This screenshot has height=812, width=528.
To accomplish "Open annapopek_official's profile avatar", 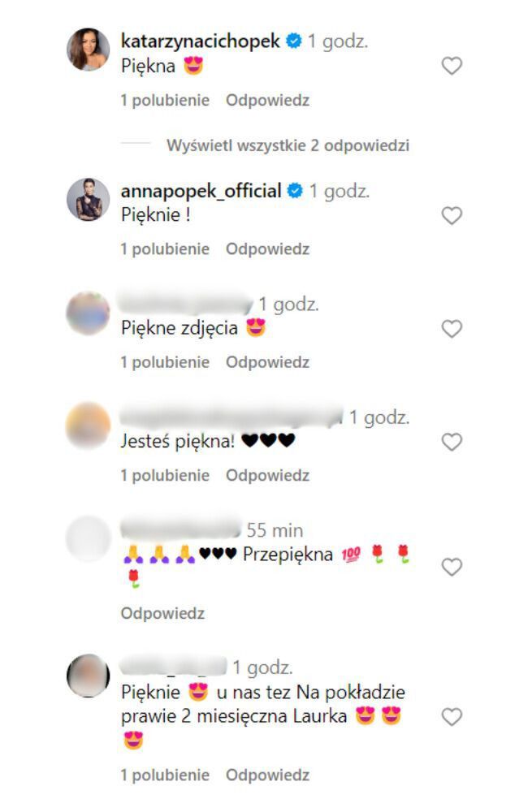I will coord(88,200).
